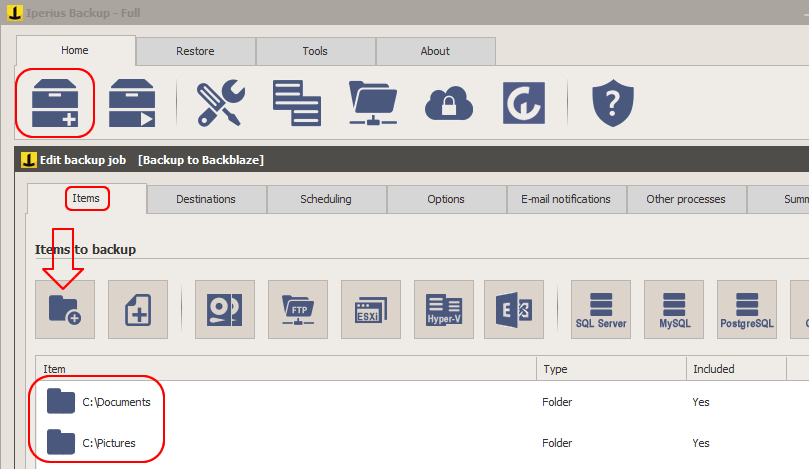Add a file to backup items
The image size is (809, 469).
(x=138, y=310)
